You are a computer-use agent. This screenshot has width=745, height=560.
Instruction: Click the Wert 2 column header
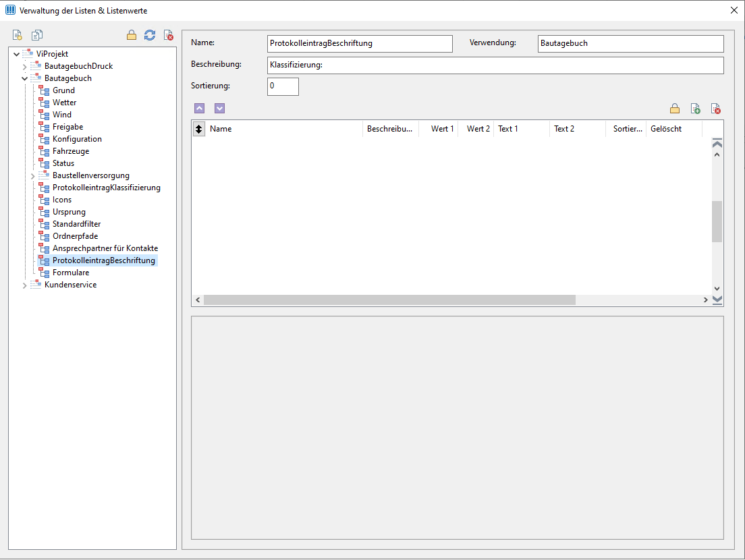(476, 129)
